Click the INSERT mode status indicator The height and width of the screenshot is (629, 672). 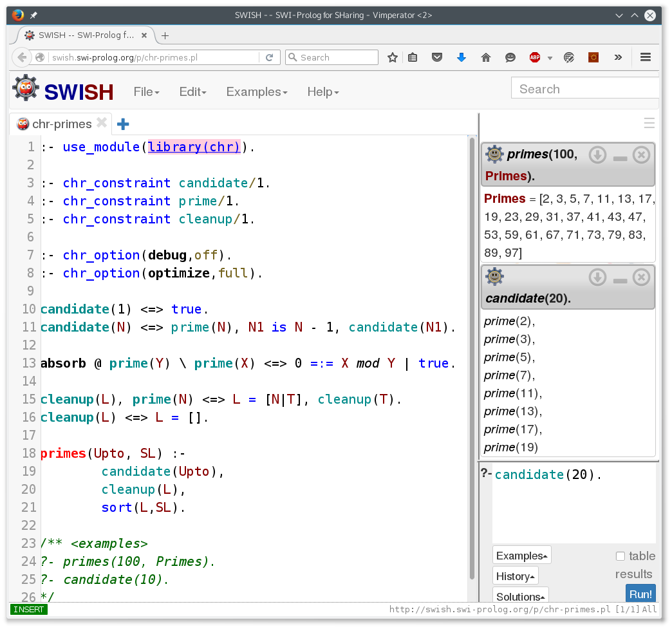[29, 609]
